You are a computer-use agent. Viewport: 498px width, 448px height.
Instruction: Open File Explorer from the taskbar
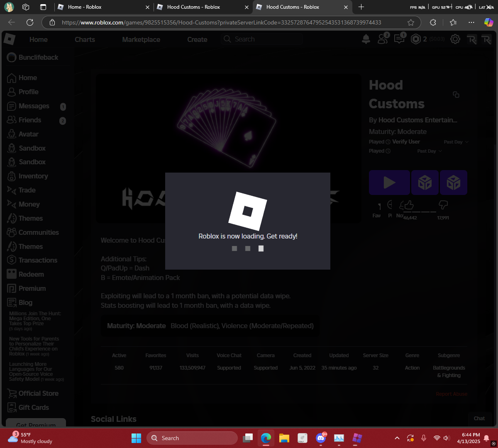point(284,438)
